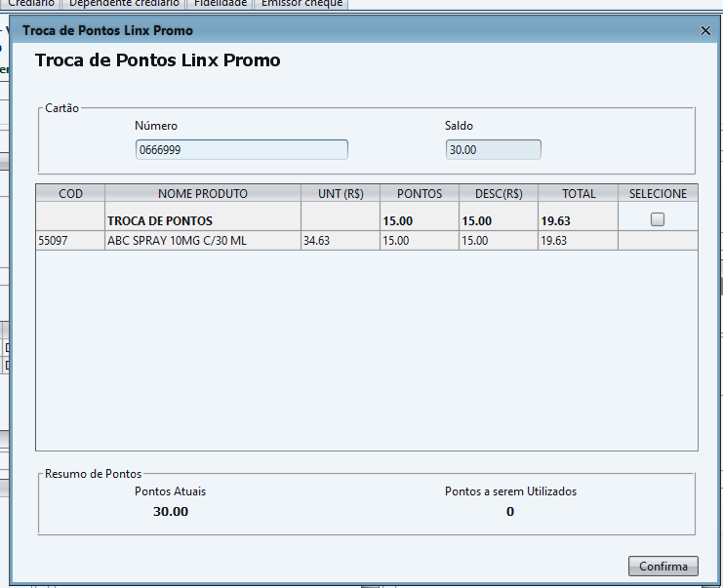Screen dimensions: 723x588
Task: Close the Troca de Pontos Linx Promo dialog
Action: click(x=705, y=31)
